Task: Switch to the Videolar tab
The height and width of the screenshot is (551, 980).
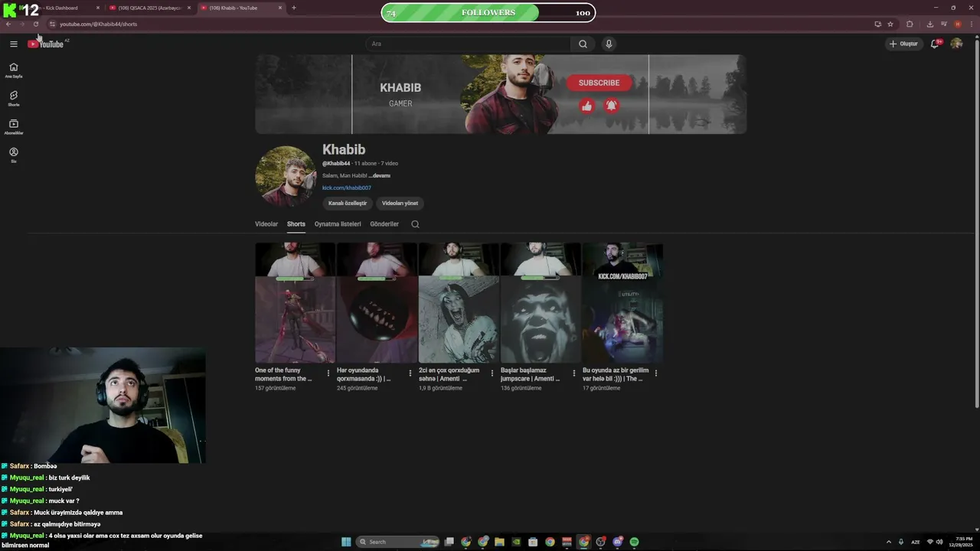Action: coord(266,224)
